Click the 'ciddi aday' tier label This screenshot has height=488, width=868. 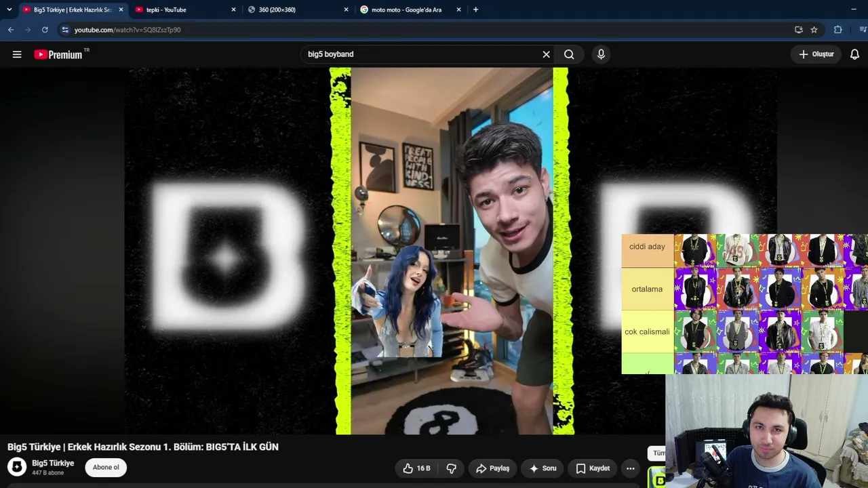(648, 247)
